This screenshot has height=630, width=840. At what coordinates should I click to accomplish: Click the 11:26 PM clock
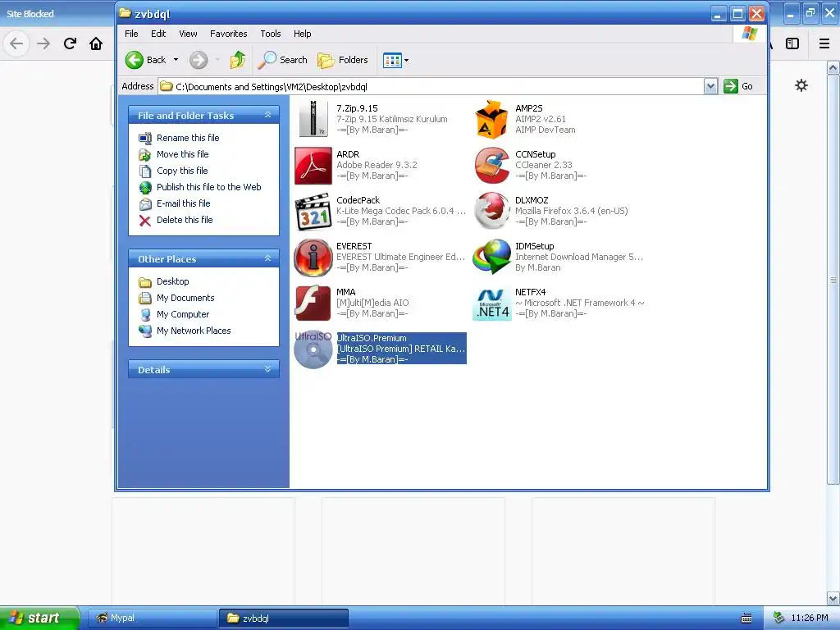tap(810, 619)
